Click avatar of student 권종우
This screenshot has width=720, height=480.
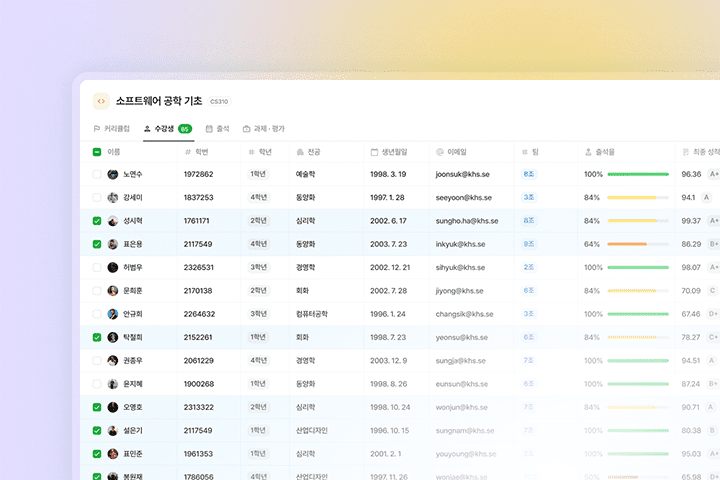click(112, 361)
